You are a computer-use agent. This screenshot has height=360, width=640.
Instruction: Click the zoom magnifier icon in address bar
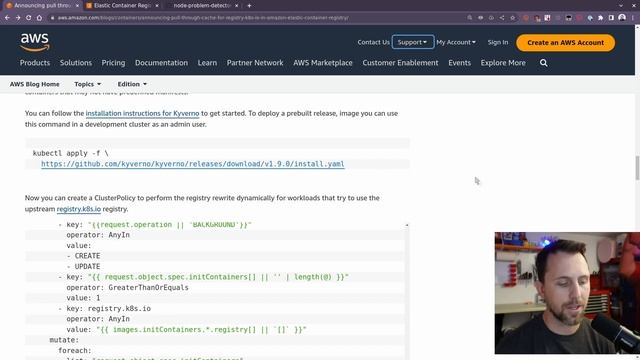(x=470, y=18)
